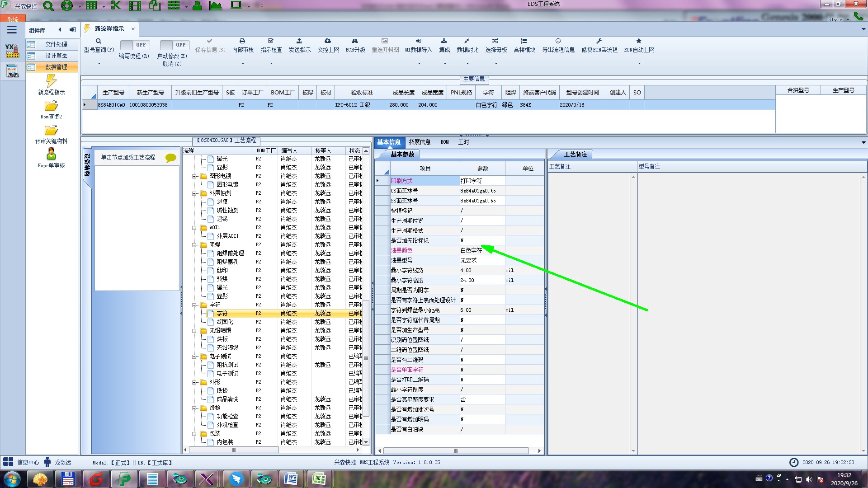Switch to the BOM tab
Viewport: 868px width, 488px height.
click(444, 142)
